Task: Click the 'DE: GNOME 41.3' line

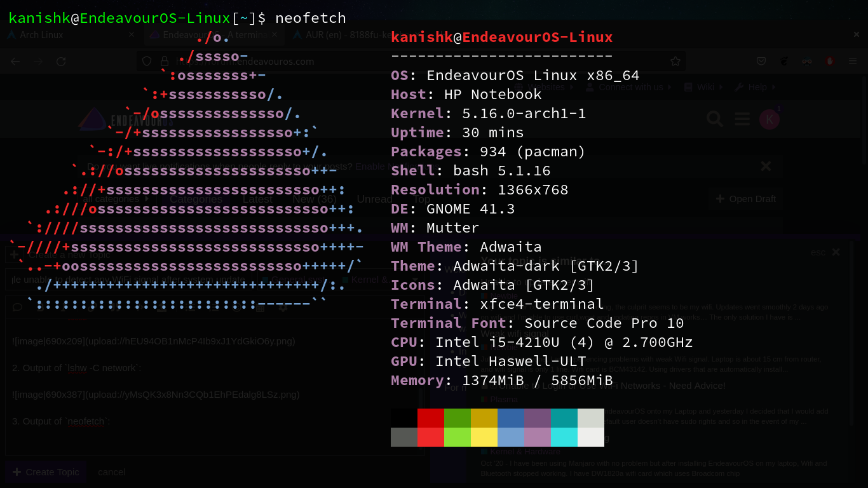Action: tap(453, 208)
